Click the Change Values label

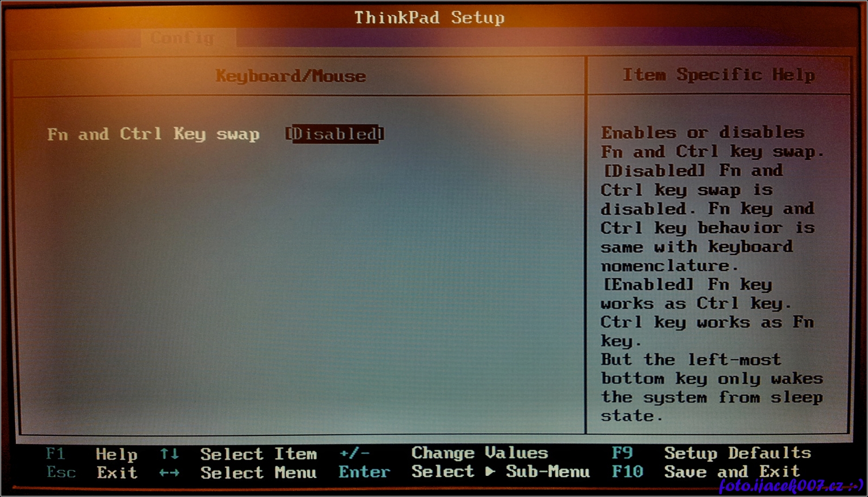[479, 453]
